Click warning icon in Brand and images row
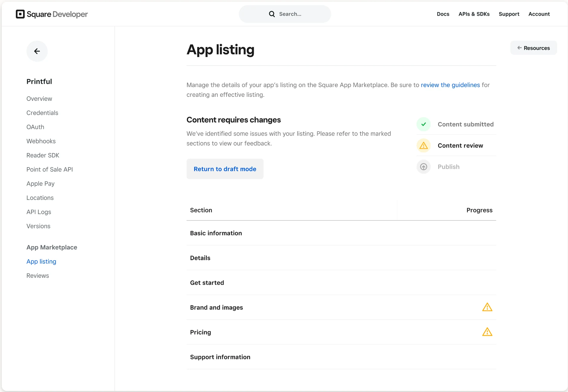 487,307
